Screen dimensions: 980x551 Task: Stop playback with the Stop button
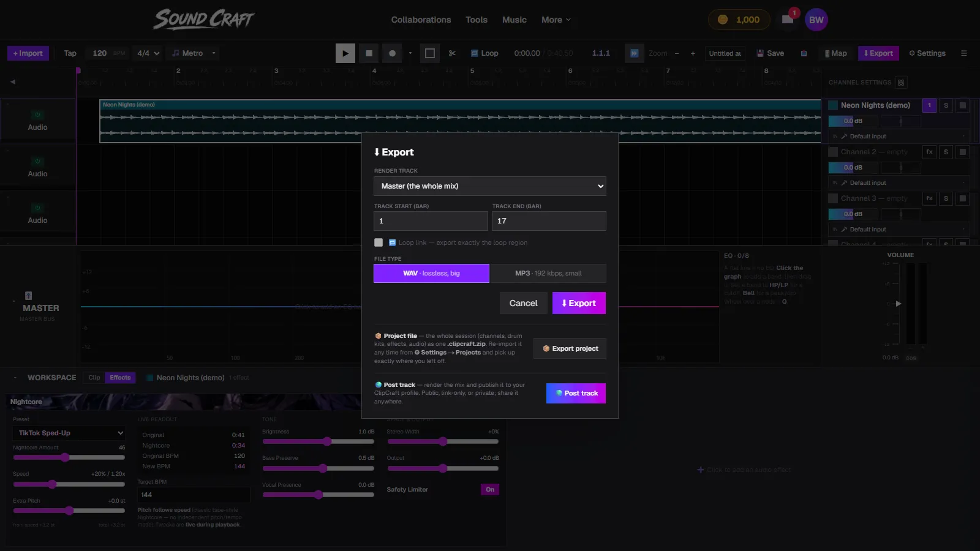[369, 53]
